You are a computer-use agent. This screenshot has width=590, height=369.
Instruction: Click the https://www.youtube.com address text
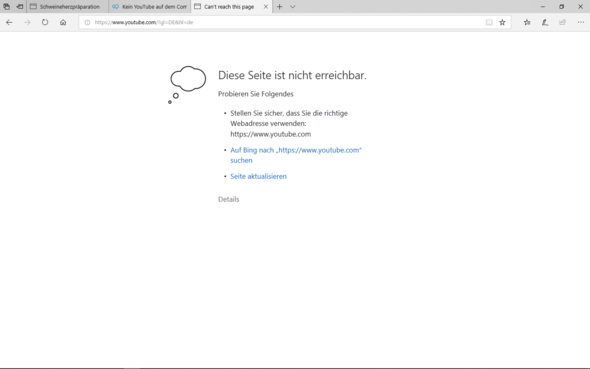point(271,134)
